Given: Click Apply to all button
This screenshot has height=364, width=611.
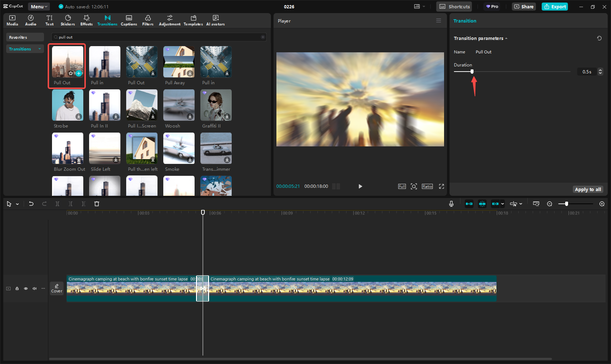Looking at the screenshot, I should coord(588,189).
